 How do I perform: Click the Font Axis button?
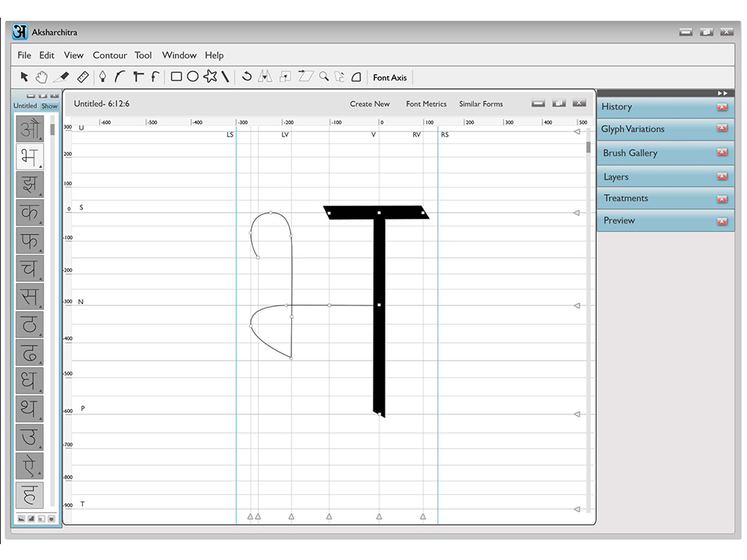click(x=390, y=78)
